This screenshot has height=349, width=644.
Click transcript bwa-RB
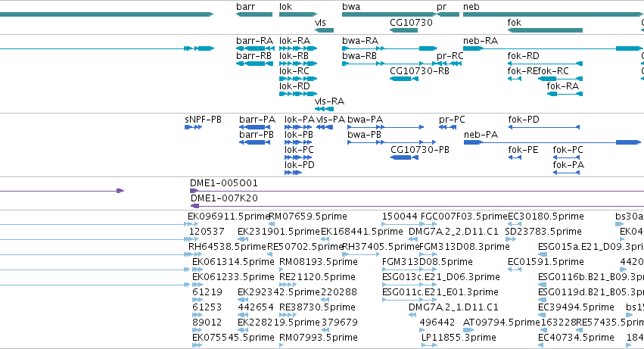[359, 56]
